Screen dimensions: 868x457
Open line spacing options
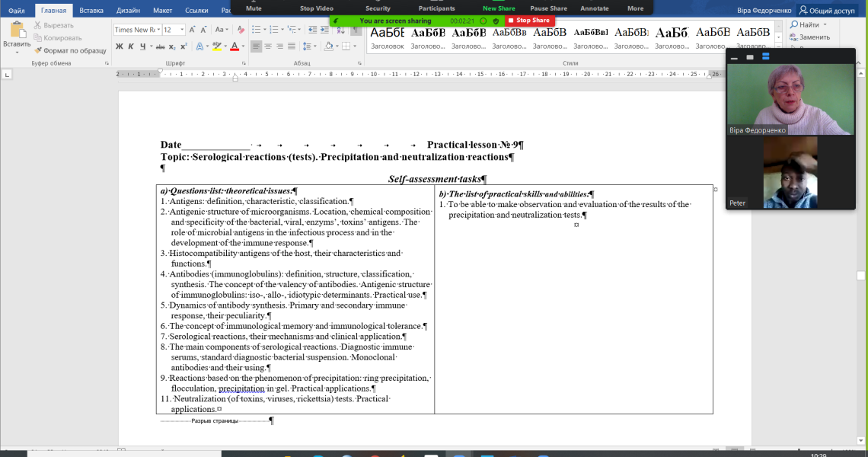tap(308, 46)
